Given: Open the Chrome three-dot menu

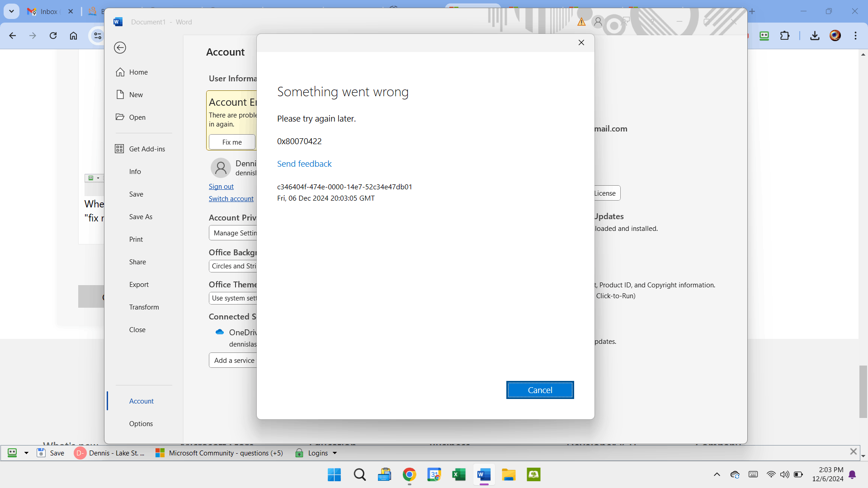Looking at the screenshot, I should click(x=855, y=36).
